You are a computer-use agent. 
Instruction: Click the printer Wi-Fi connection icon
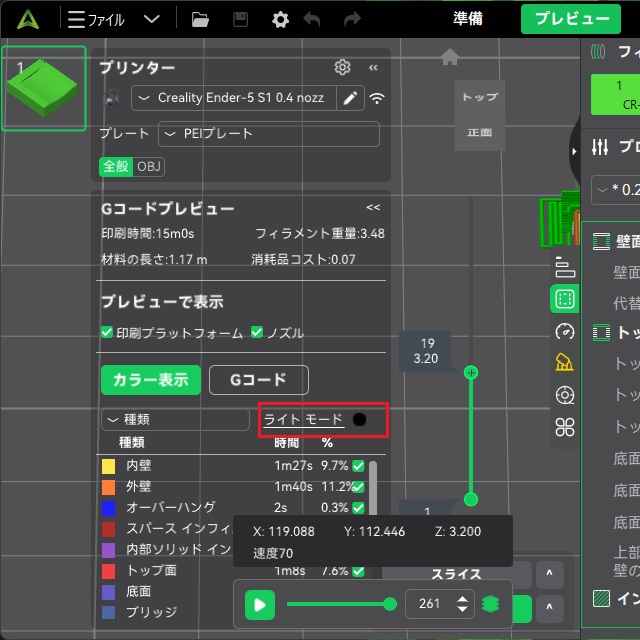pyautogui.click(x=377, y=98)
